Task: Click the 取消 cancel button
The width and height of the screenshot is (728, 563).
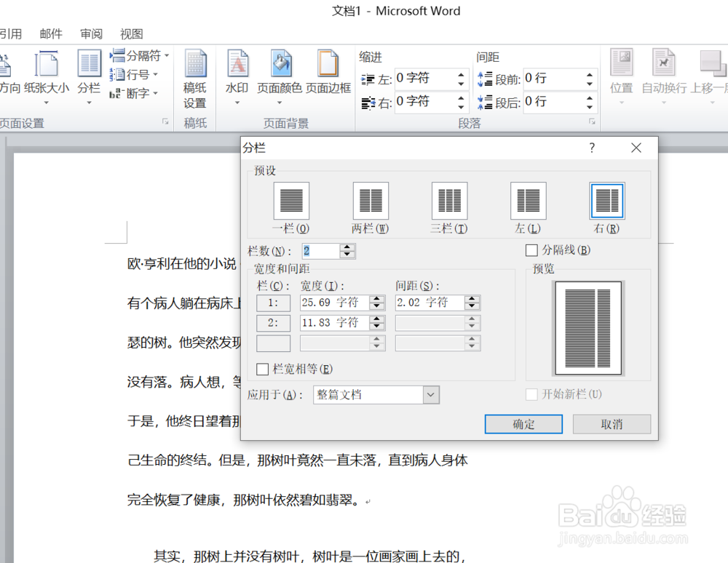Action: point(612,424)
